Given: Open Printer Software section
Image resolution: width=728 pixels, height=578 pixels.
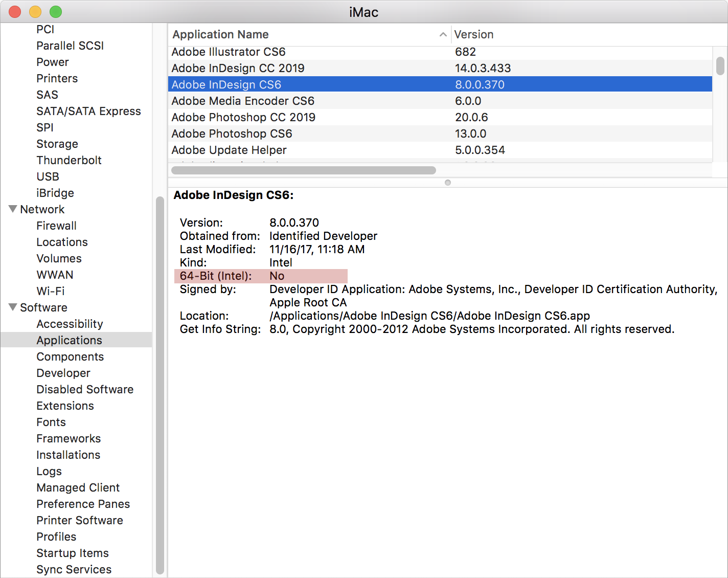Looking at the screenshot, I should tap(80, 520).
